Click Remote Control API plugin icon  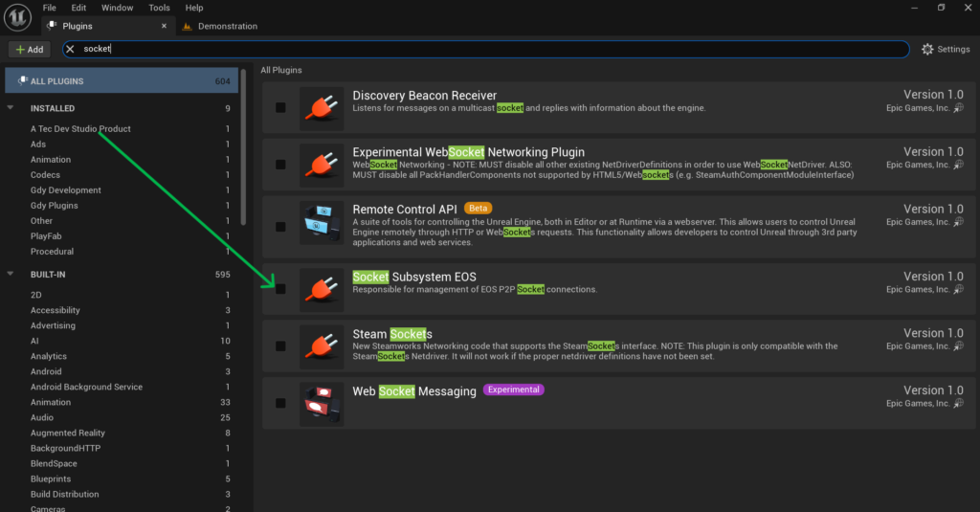[322, 222]
